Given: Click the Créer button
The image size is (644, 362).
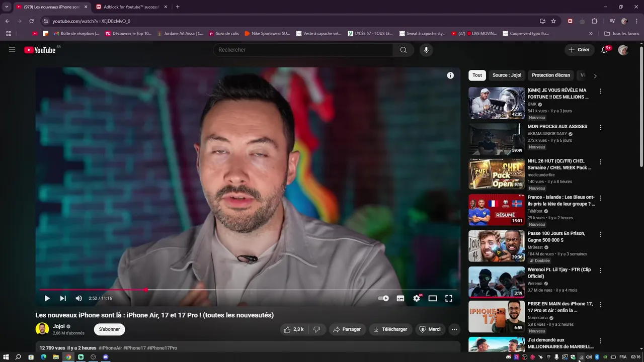Looking at the screenshot, I should (x=579, y=50).
